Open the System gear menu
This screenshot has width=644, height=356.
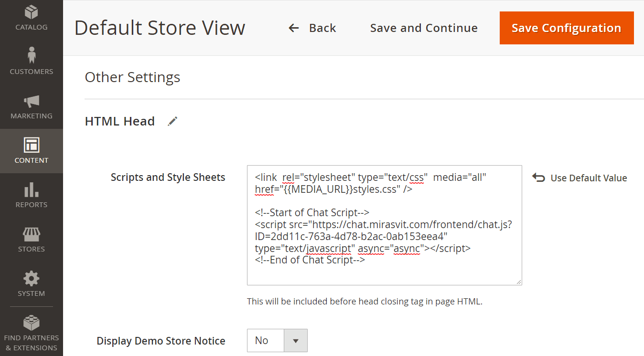[32, 278]
